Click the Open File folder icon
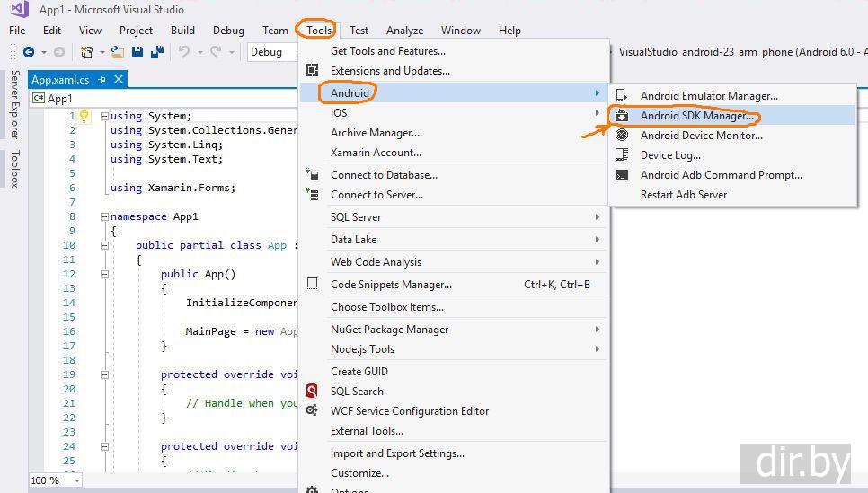The width and height of the screenshot is (868, 493). point(118,52)
